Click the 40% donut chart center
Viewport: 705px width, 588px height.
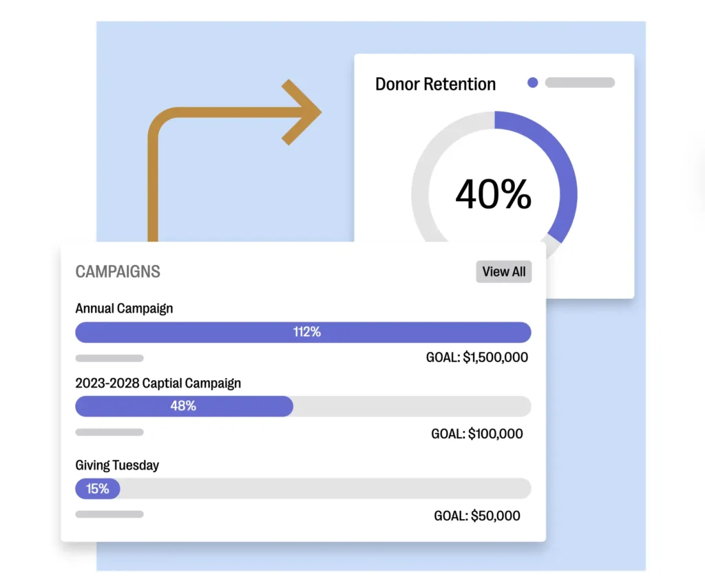494,193
